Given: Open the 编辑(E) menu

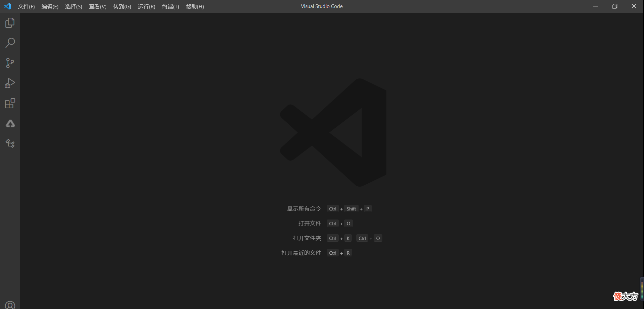Looking at the screenshot, I should [50, 7].
